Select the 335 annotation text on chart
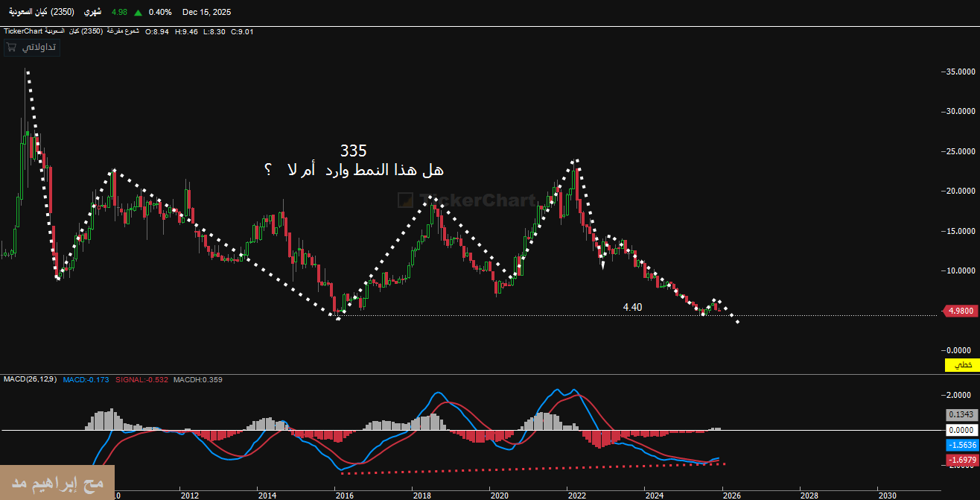This screenshot has height=500, width=980. point(354,151)
